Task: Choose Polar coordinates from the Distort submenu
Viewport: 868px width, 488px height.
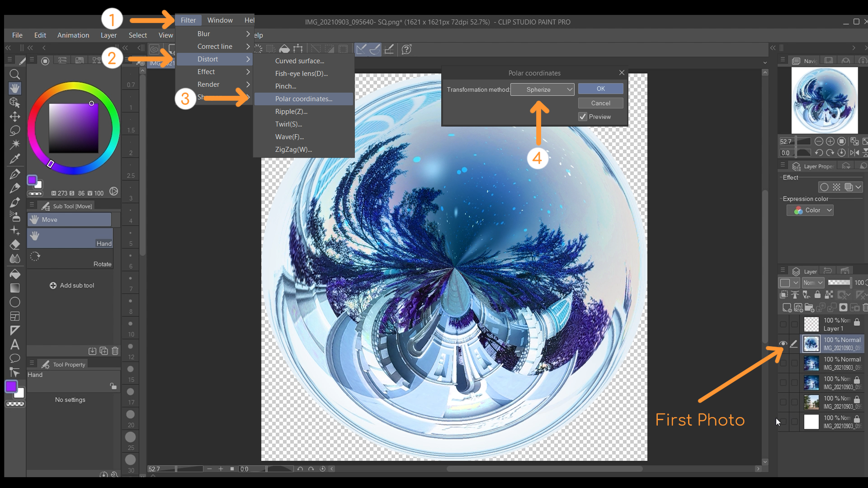Action: point(303,99)
